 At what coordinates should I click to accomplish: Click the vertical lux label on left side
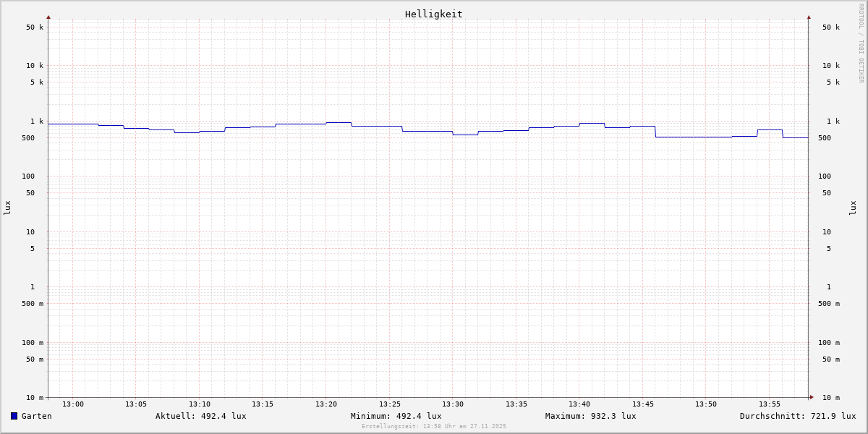[x=7, y=208]
